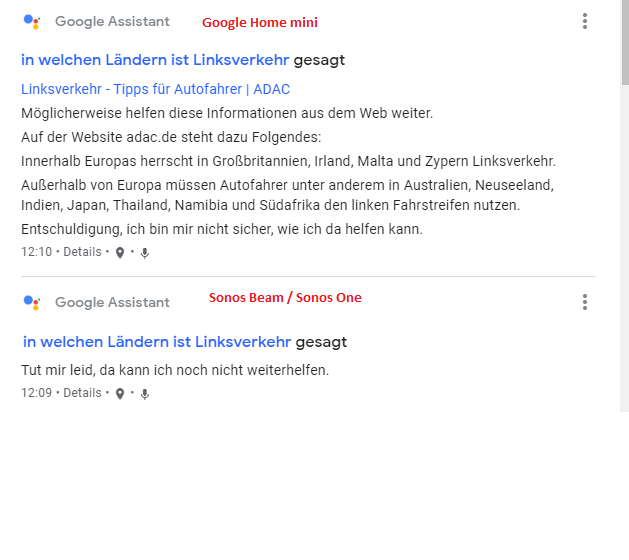Click the 12:10 timestamp

tap(37, 252)
